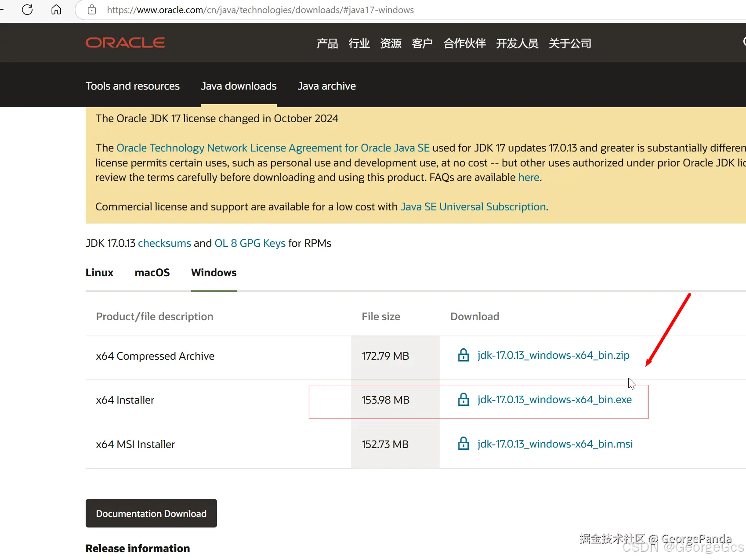Click lock icon beside the bin.msi download

click(464, 444)
